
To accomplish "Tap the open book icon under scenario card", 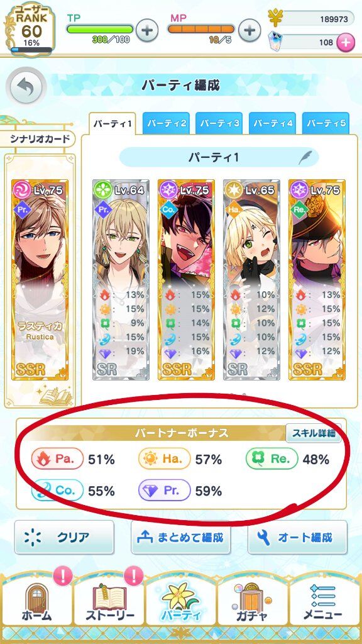I will click(55, 395).
